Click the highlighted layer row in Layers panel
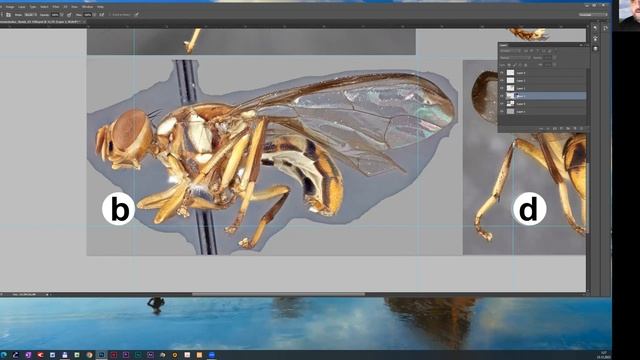Image resolution: width=640 pixels, height=360 pixels. coord(542,96)
